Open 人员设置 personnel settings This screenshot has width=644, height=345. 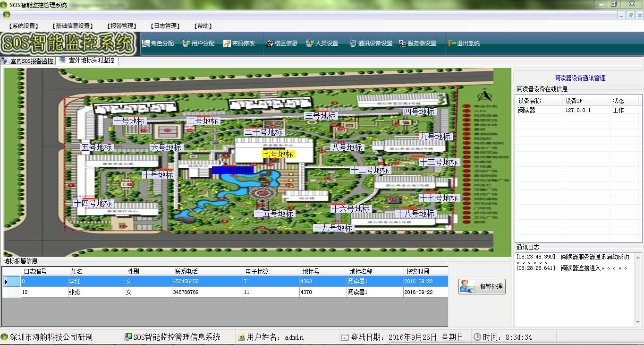(x=322, y=43)
